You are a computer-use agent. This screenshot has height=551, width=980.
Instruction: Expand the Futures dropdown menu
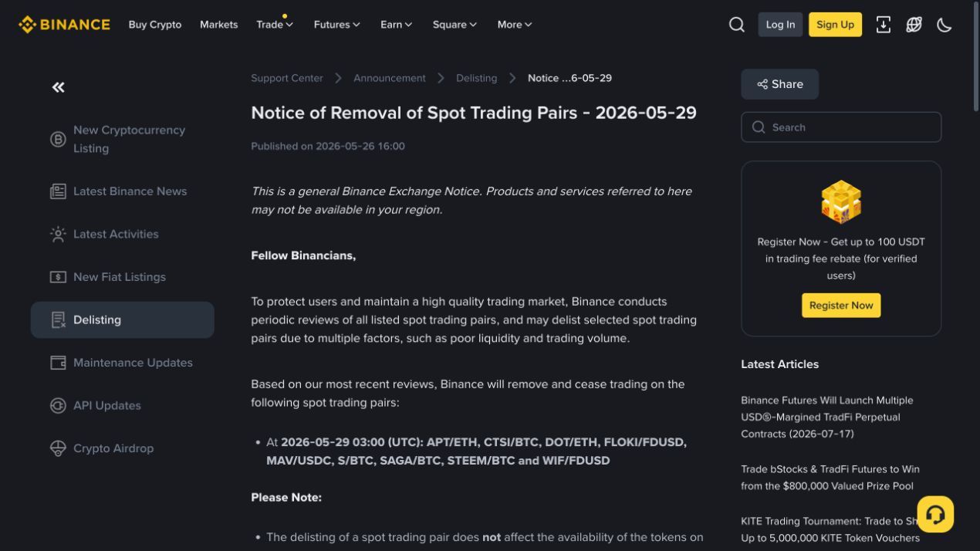point(337,25)
